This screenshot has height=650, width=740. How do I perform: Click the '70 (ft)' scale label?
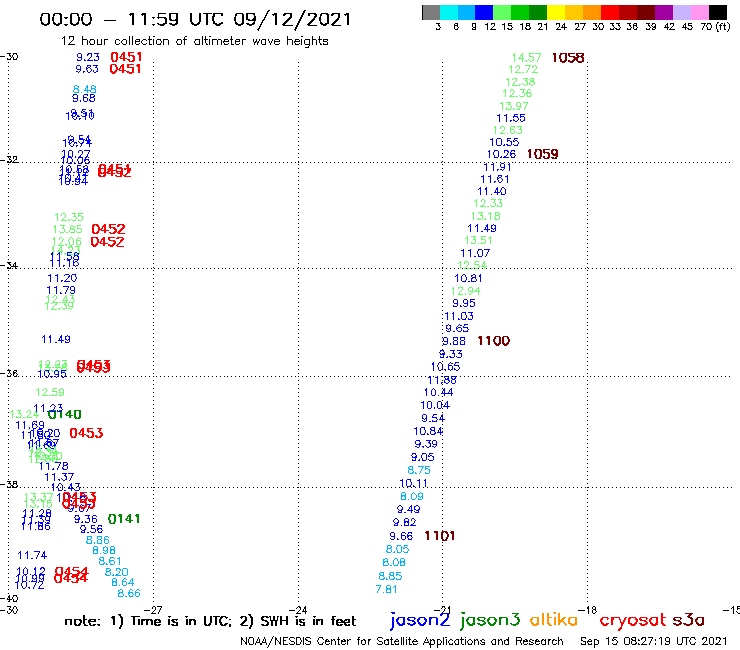(715, 26)
